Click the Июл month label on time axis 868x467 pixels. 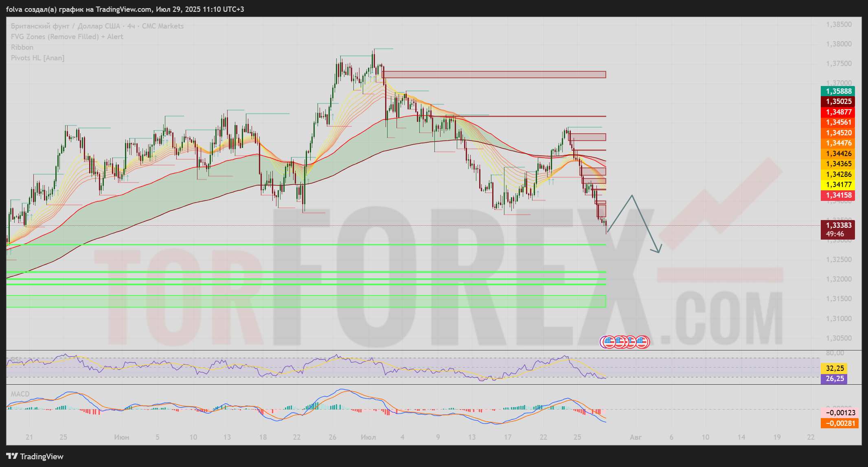click(368, 437)
